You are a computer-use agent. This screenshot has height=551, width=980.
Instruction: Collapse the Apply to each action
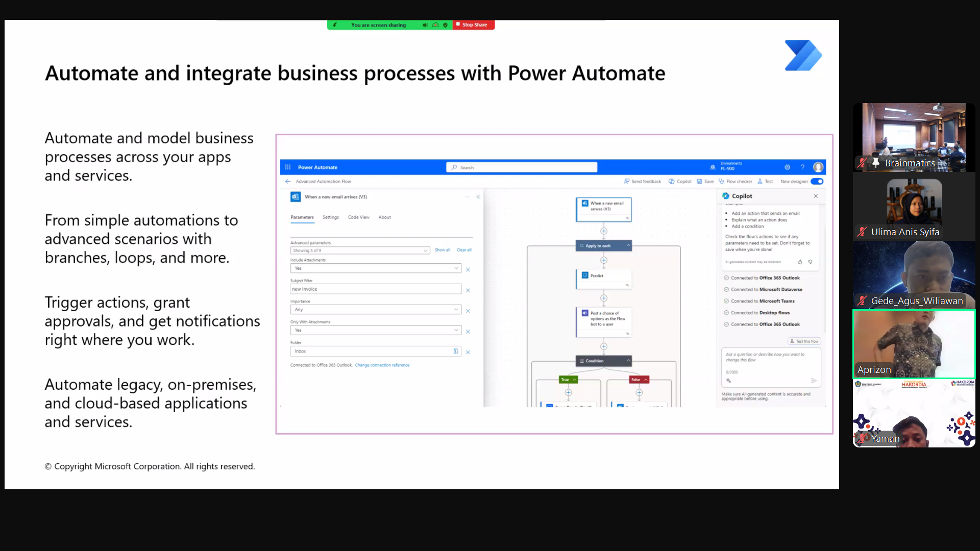click(x=628, y=246)
